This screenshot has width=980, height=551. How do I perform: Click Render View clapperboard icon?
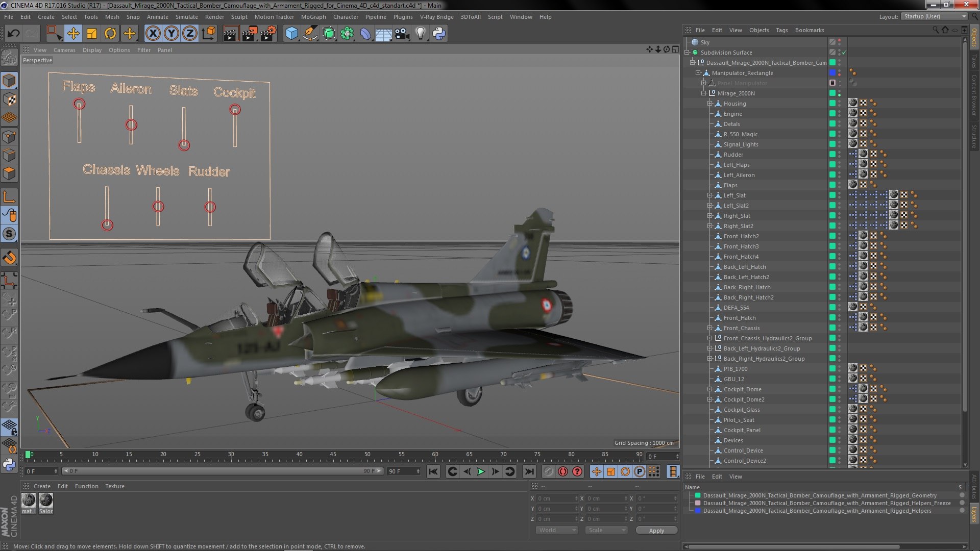point(231,34)
